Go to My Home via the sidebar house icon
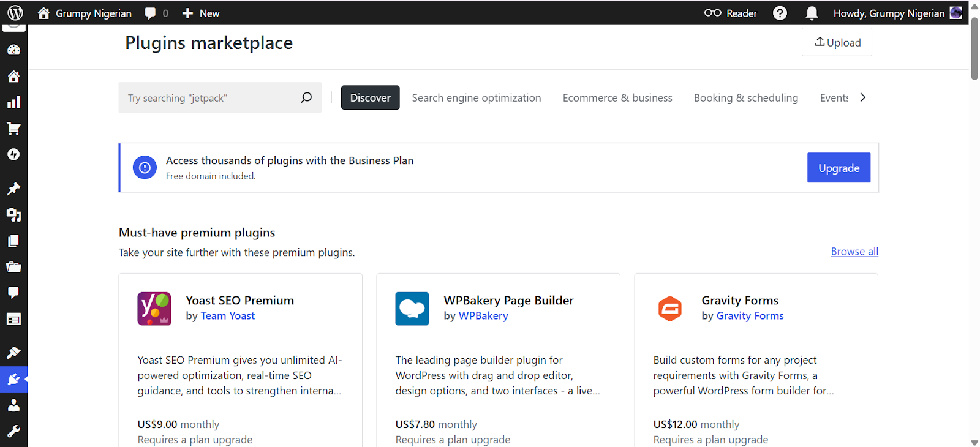Screen dimensions: 980x447 click(x=13, y=77)
